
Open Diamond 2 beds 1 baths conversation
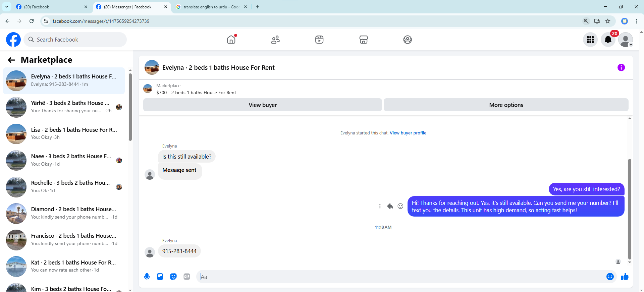(64, 213)
